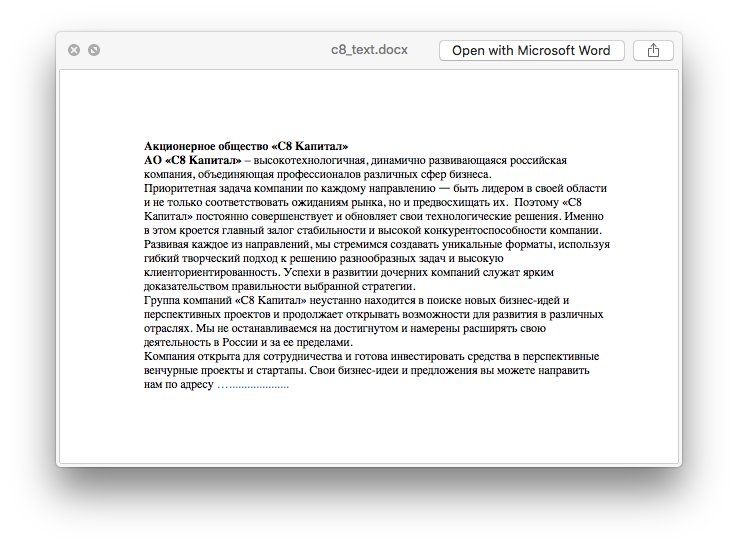Viewport: 738px width, 547px height.
Task: Open document with Microsoft Word
Action: pos(531,51)
